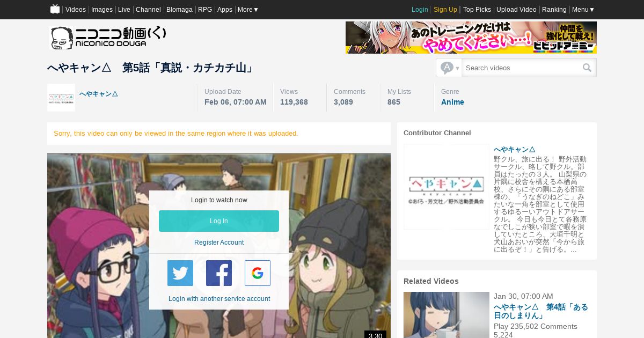The height and width of the screenshot is (338, 644).
Task: Open the Contributor Channel thumbnail image
Action: coord(447,187)
